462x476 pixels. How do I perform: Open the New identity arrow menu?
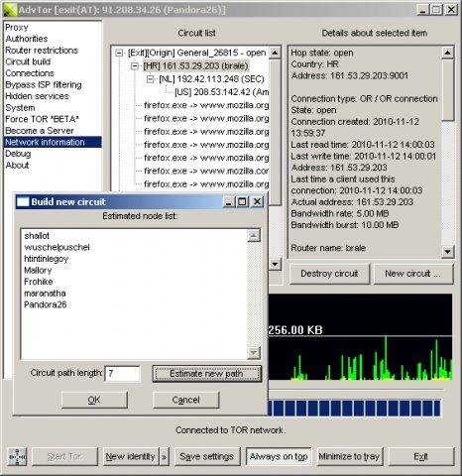click(164, 457)
